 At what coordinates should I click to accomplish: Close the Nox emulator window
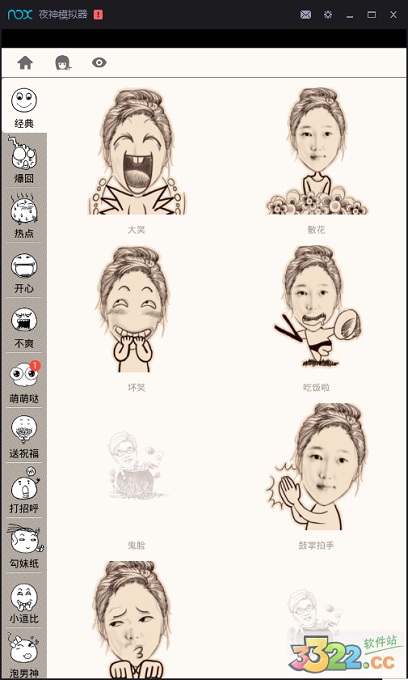pos(393,15)
